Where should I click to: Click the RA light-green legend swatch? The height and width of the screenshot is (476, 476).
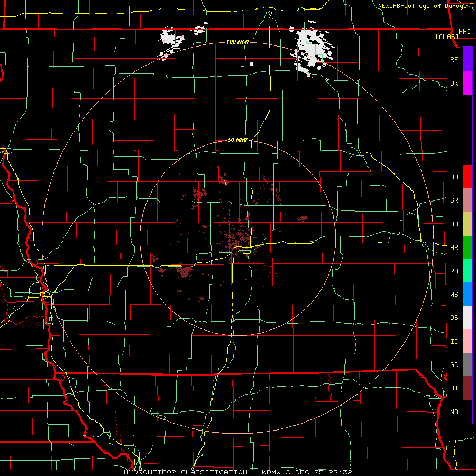click(467, 271)
